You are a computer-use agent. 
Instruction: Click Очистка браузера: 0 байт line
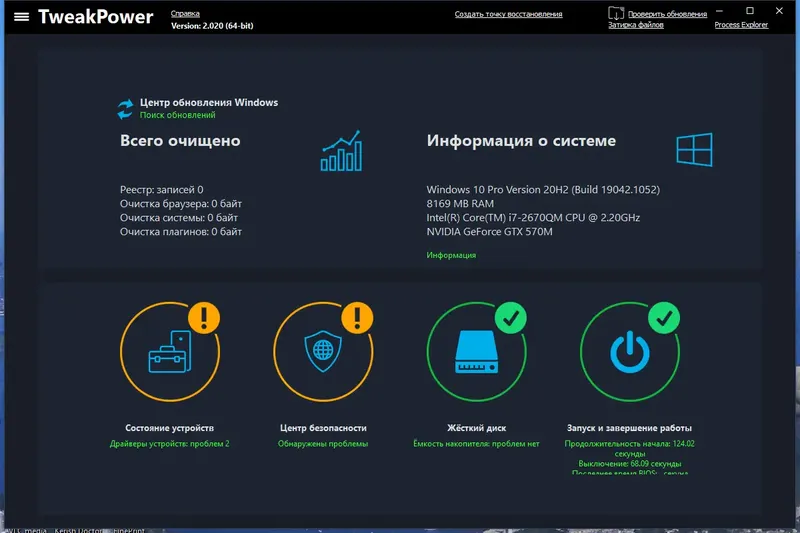[181, 204]
